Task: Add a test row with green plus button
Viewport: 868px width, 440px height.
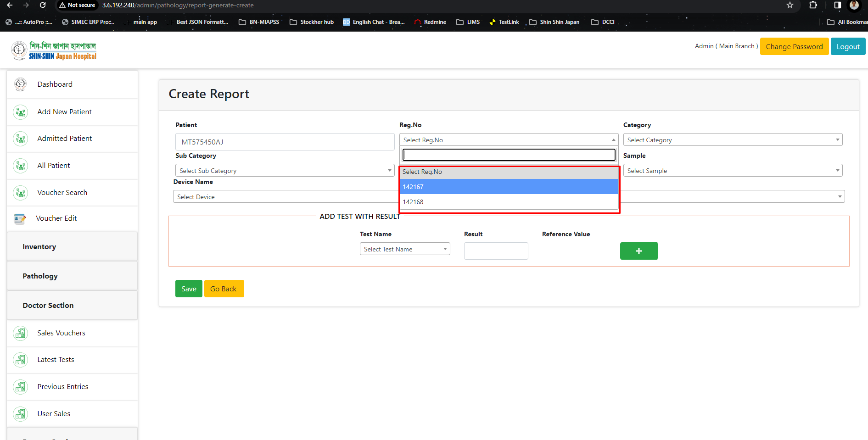Action: point(639,251)
